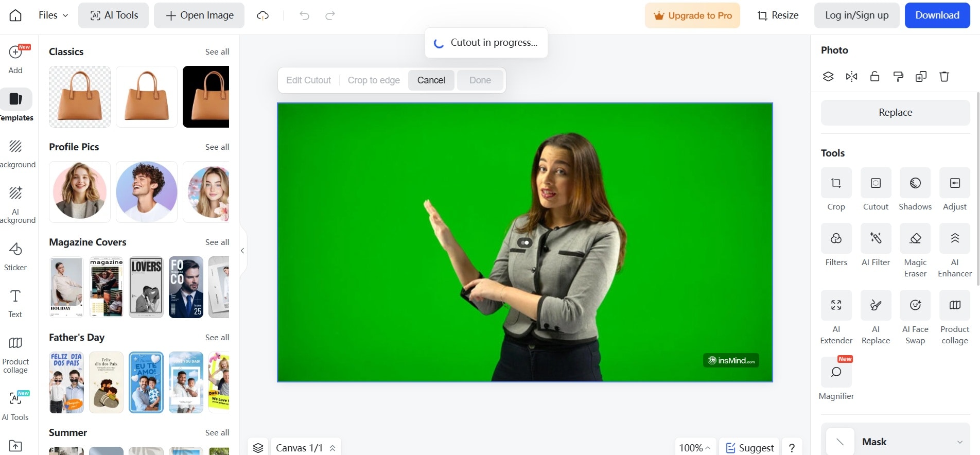Click Crop to edge in the cutout toolbar
The image size is (980, 455).
click(x=374, y=80)
